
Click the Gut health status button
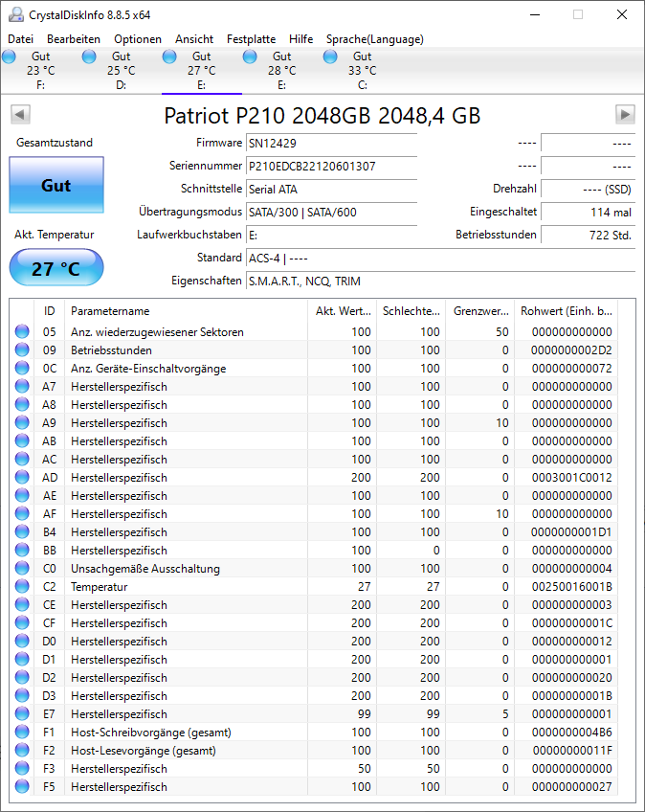point(56,185)
